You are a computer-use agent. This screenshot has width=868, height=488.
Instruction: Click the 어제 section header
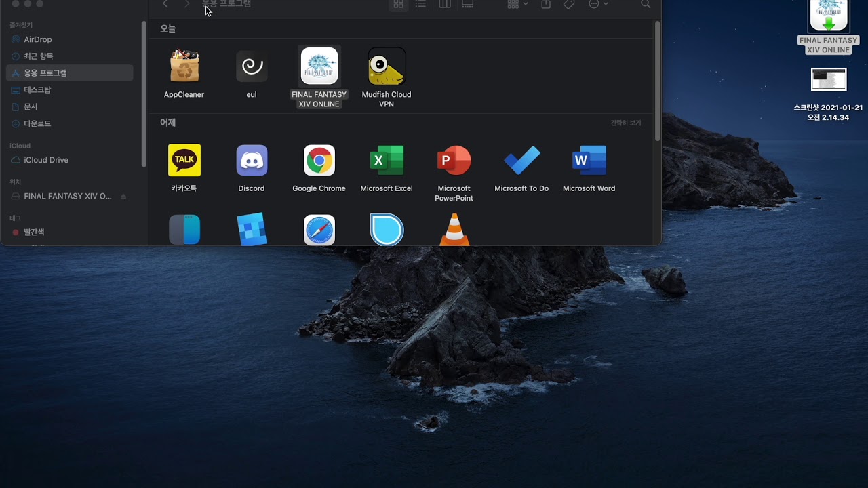[167, 123]
